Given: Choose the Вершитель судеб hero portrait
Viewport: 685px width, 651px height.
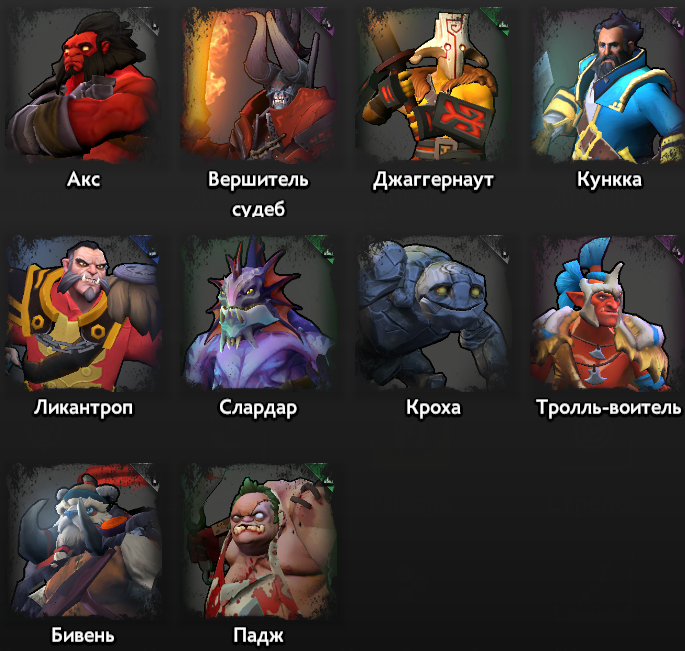Looking at the screenshot, I should (258, 85).
